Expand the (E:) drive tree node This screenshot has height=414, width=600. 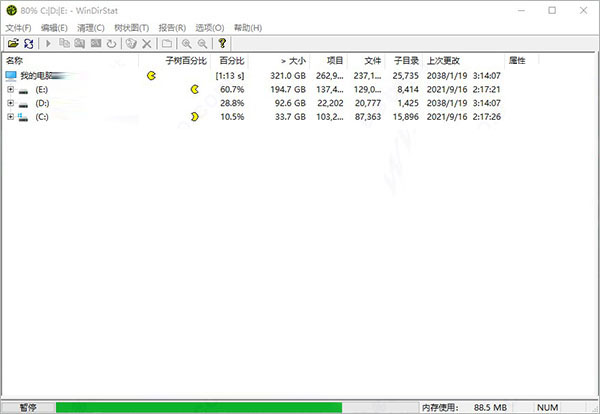10,90
